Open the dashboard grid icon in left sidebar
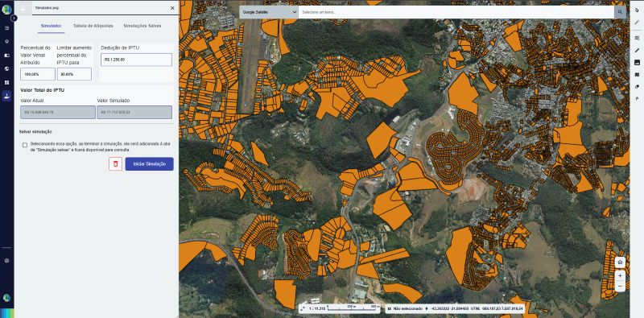Viewport: 644px width, 318px height. [x=6, y=82]
